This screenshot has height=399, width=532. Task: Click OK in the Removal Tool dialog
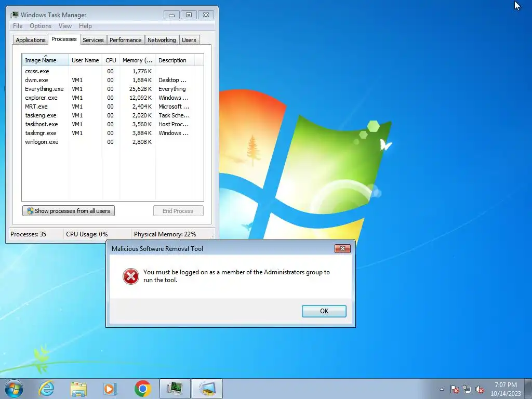pyautogui.click(x=324, y=311)
